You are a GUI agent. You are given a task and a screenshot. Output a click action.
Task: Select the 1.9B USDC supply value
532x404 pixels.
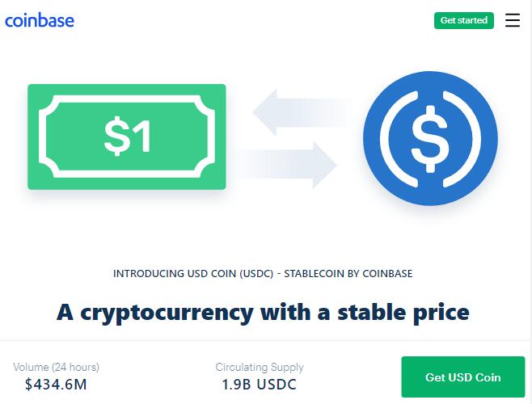[x=260, y=385]
